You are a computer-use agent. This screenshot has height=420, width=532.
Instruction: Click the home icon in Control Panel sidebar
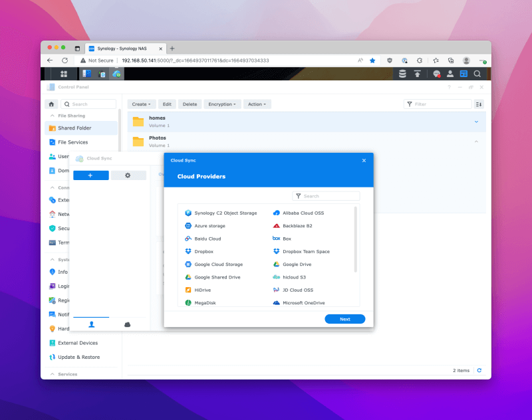pos(51,104)
